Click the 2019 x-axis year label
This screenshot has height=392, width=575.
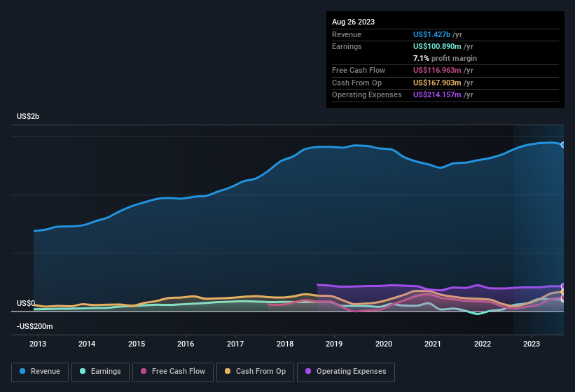(x=334, y=344)
